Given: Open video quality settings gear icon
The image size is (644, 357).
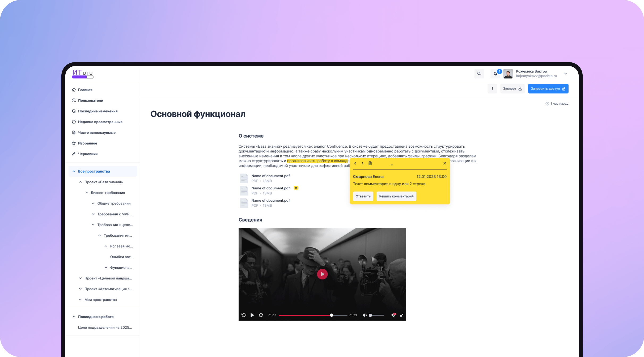Looking at the screenshot, I should point(393,315).
